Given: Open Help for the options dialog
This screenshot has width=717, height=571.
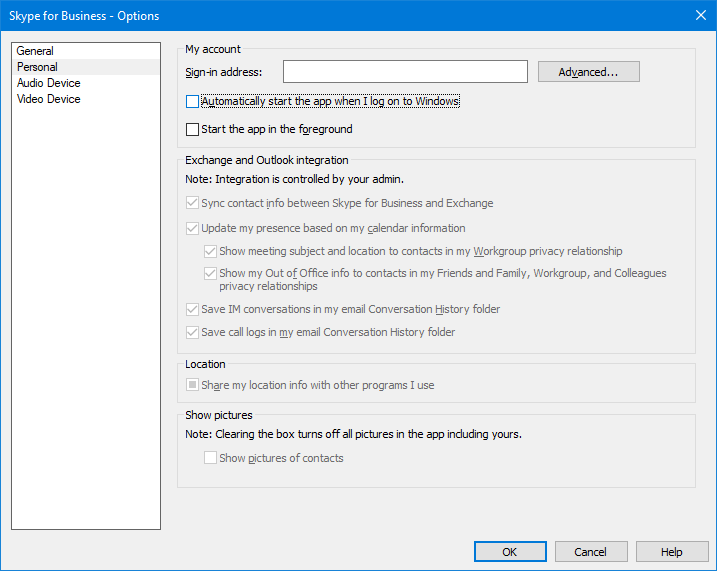Looking at the screenshot, I should (x=672, y=552).
